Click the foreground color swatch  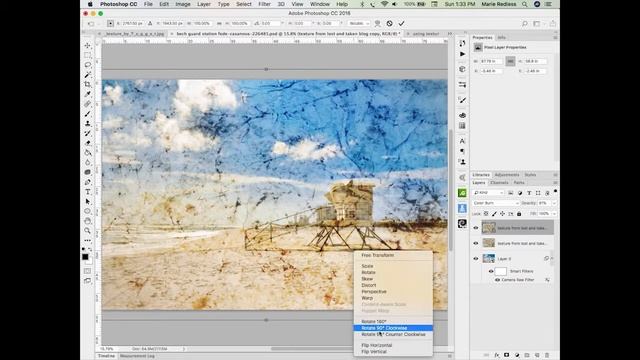tap(85, 257)
